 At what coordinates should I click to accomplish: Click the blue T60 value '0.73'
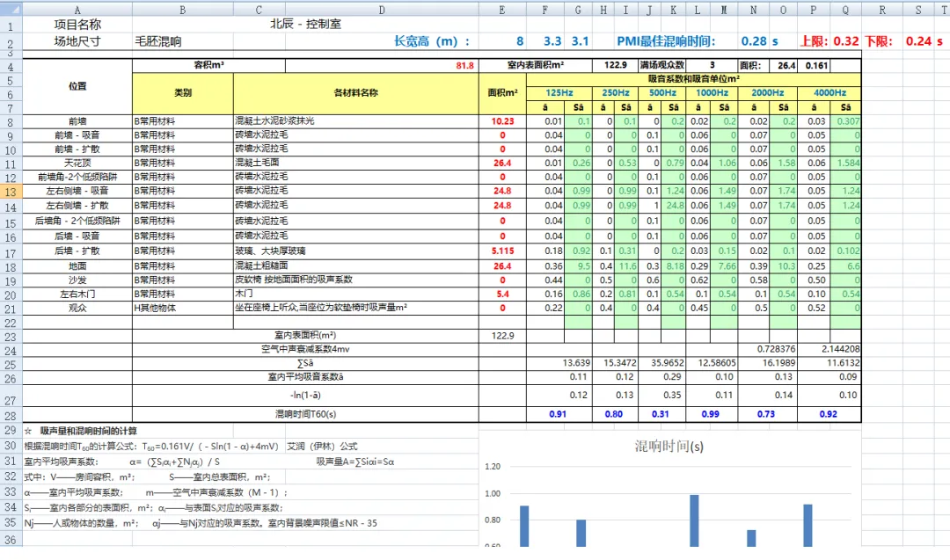766,414
